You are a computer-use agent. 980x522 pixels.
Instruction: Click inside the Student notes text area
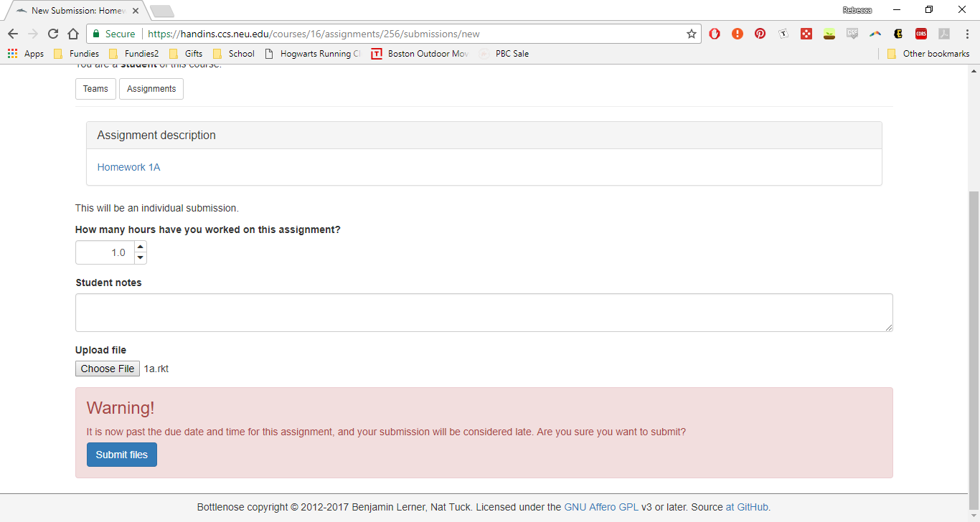click(484, 313)
